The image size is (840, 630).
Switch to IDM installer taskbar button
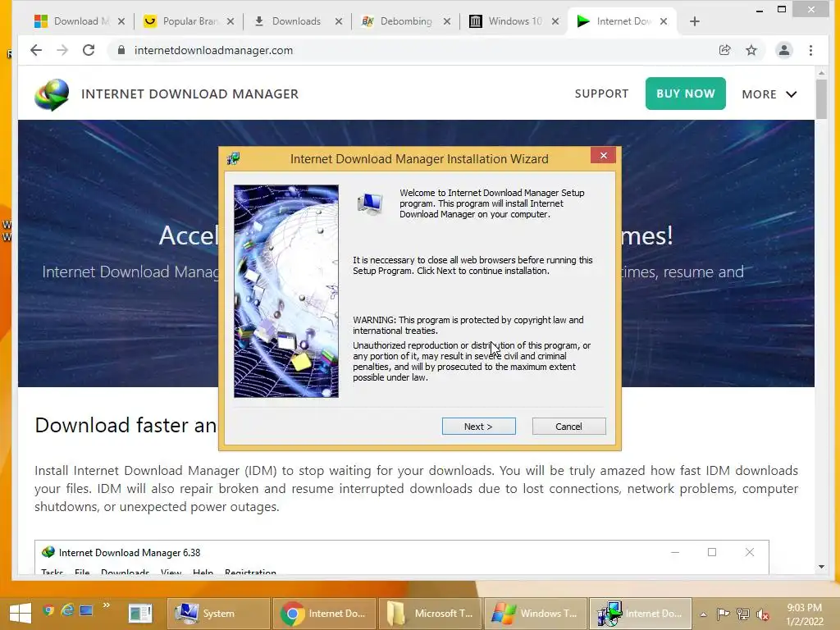tap(641, 614)
